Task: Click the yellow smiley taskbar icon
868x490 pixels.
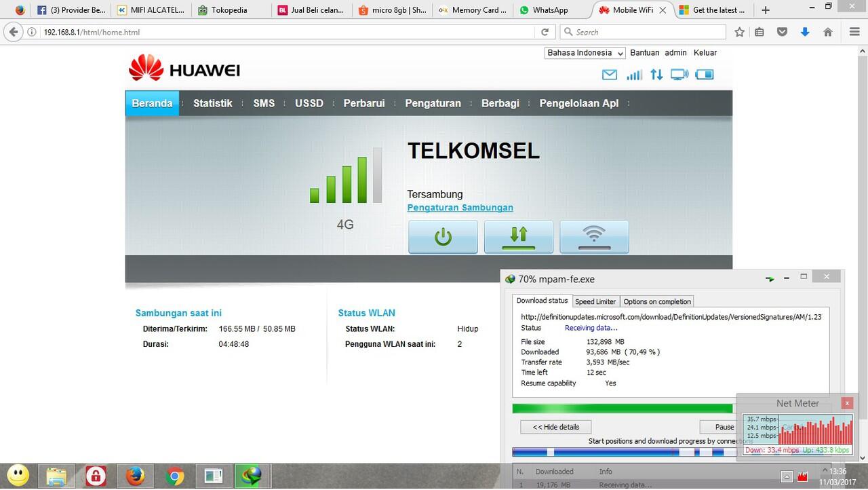Action: pos(18,476)
